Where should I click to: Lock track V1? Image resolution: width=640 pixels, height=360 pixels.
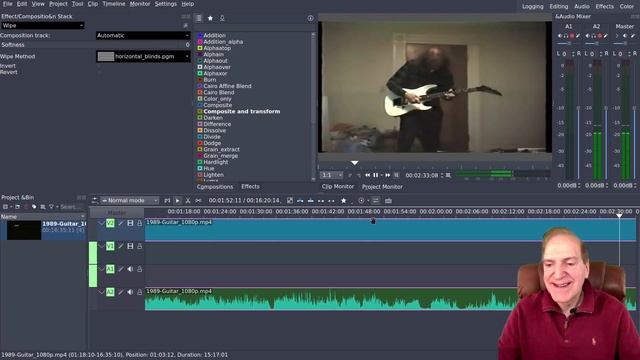[140, 246]
